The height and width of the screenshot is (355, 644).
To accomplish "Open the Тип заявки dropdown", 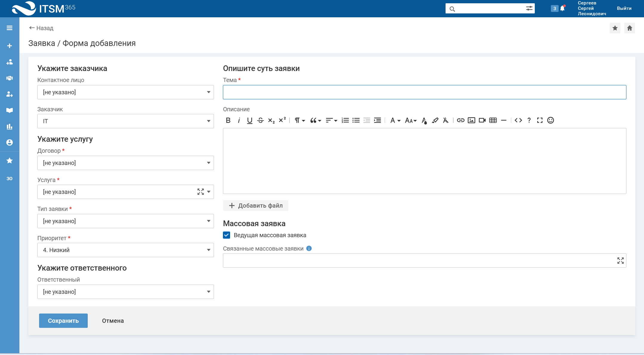I will tap(125, 221).
